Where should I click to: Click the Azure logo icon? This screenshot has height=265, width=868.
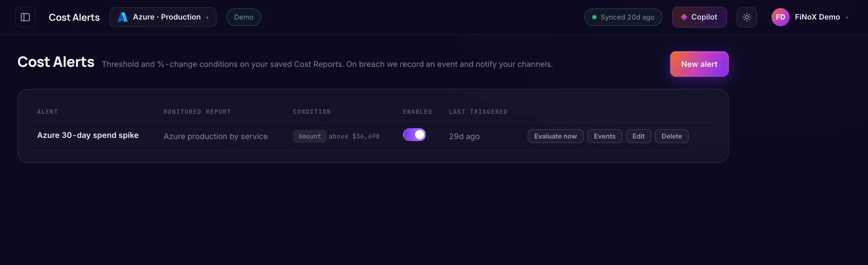(x=123, y=17)
